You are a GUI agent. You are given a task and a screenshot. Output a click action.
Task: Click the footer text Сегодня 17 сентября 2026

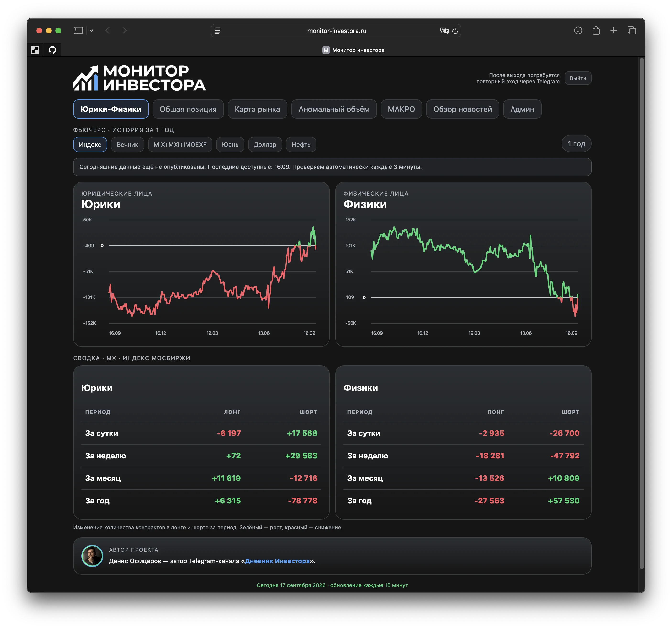(x=291, y=585)
